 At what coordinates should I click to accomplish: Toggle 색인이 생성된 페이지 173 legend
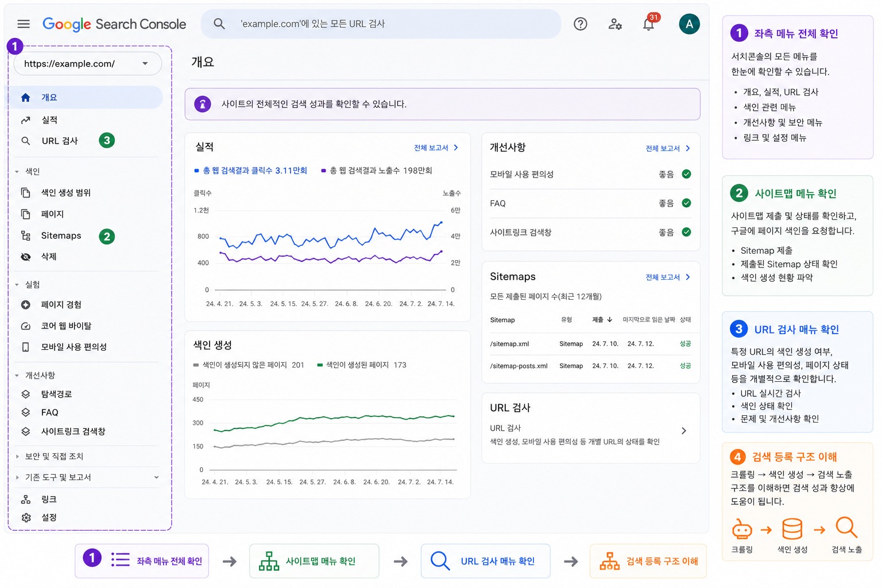point(362,365)
